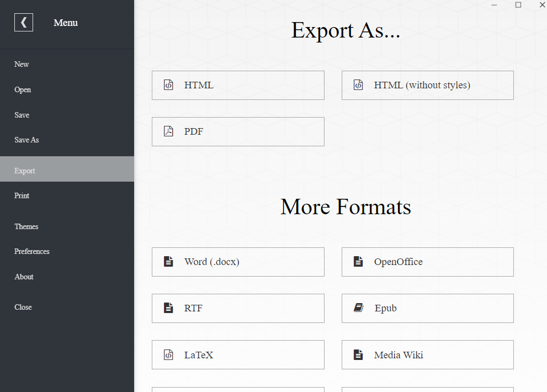Click the Word (.docx) document icon
The height and width of the screenshot is (392, 547).
168,262
